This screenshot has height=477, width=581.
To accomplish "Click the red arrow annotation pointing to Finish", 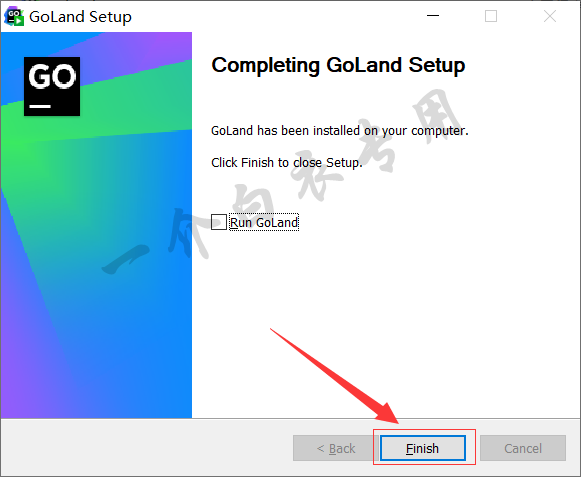I will click(x=335, y=375).
